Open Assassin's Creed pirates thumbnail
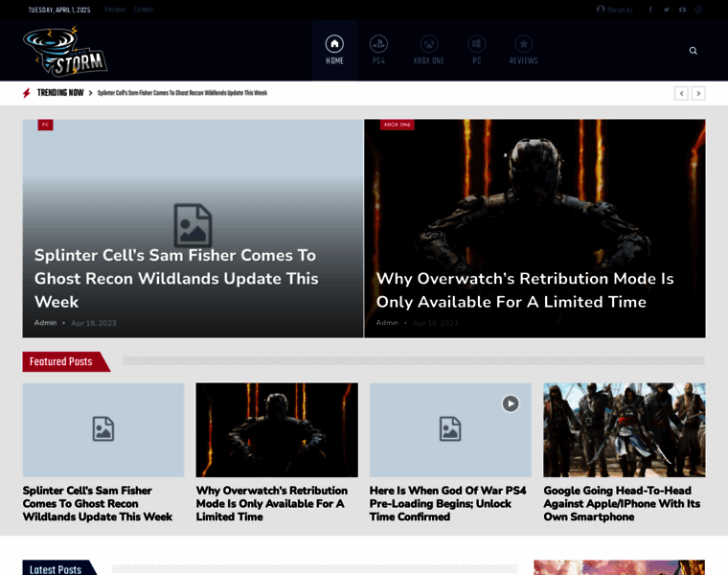 (625, 429)
